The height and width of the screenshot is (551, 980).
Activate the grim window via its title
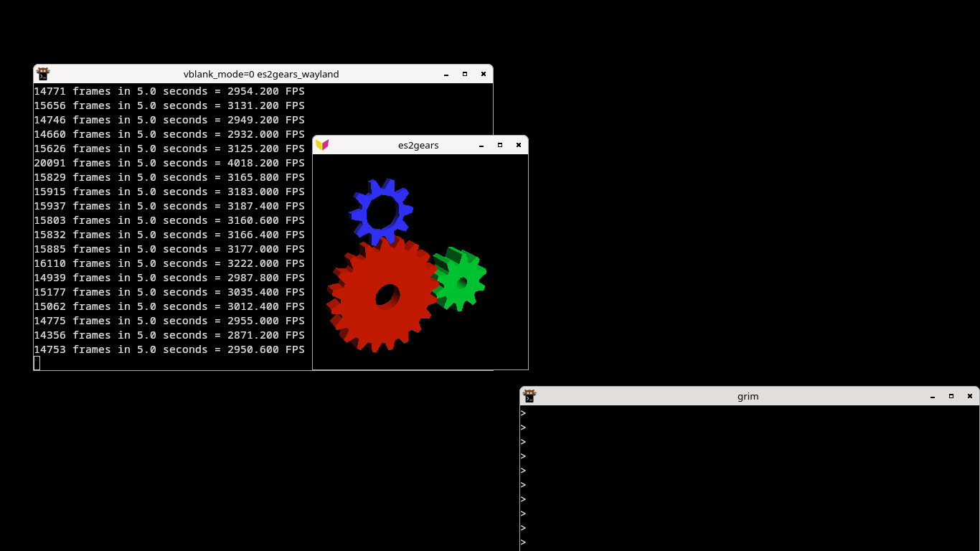click(x=748, y=396)
